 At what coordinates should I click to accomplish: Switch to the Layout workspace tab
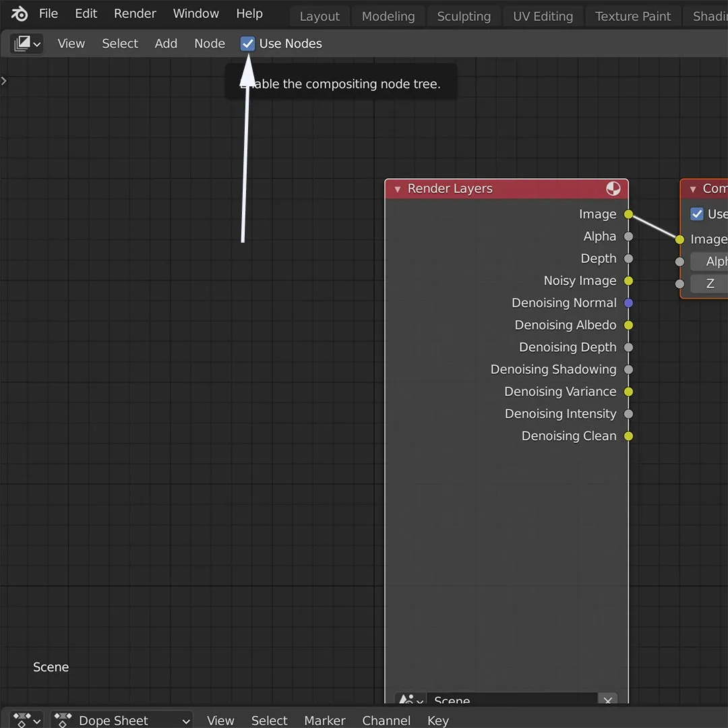pos(320,16)
